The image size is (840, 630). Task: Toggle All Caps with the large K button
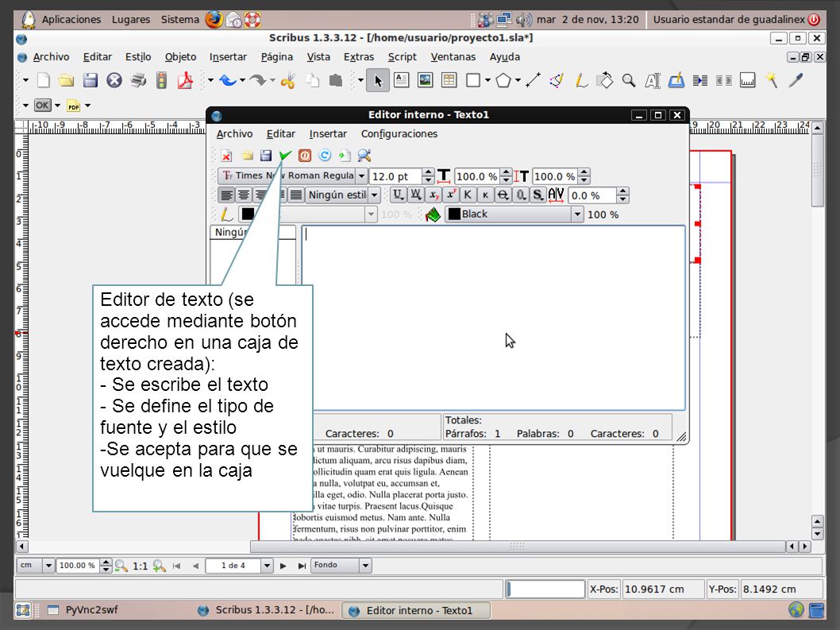click(467, 195)
